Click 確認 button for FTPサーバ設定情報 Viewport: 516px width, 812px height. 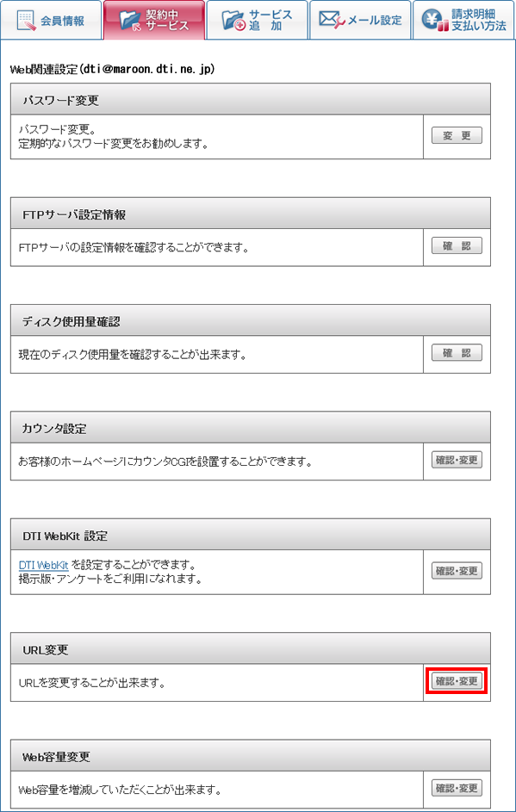coord(457,246)
